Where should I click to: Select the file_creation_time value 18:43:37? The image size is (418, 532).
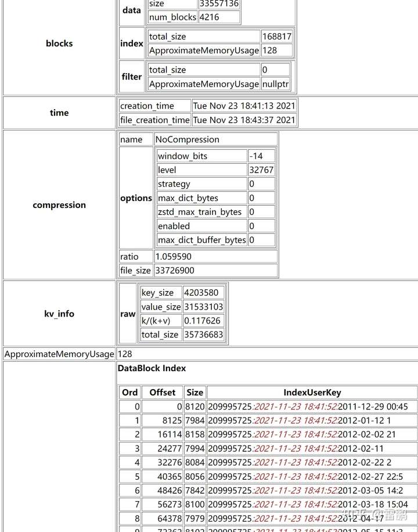tap(256, 120)
